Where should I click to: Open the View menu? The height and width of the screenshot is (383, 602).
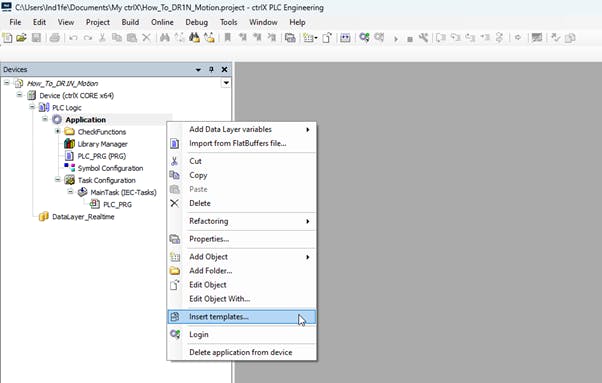tap(66, 22)
